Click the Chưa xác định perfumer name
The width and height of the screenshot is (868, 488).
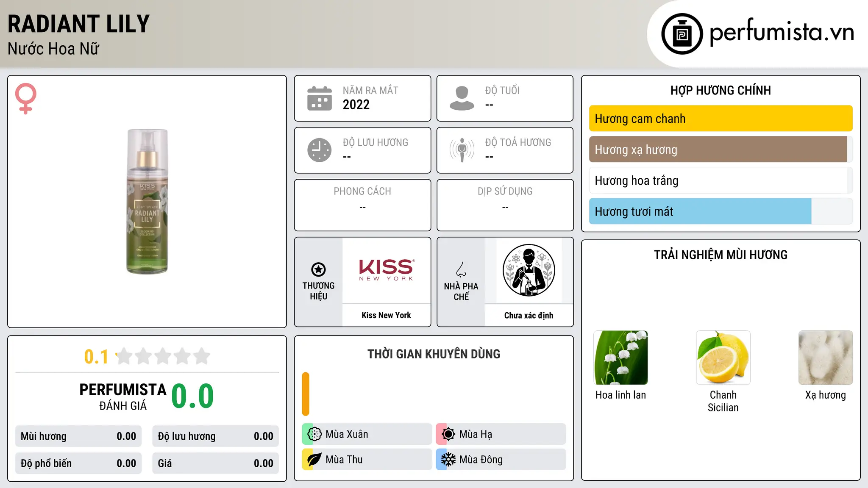point(529,315)
